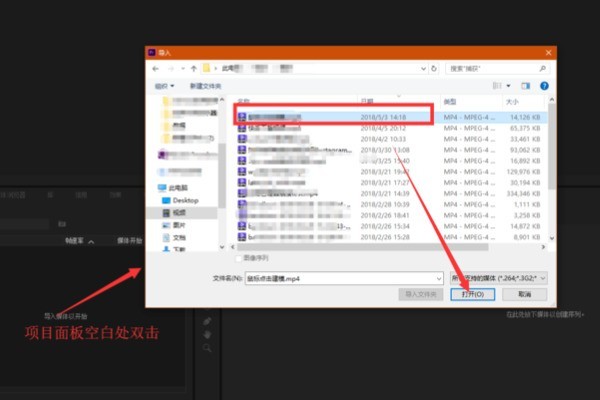
Task: Click the 取消 button
Action: [524, 295]
